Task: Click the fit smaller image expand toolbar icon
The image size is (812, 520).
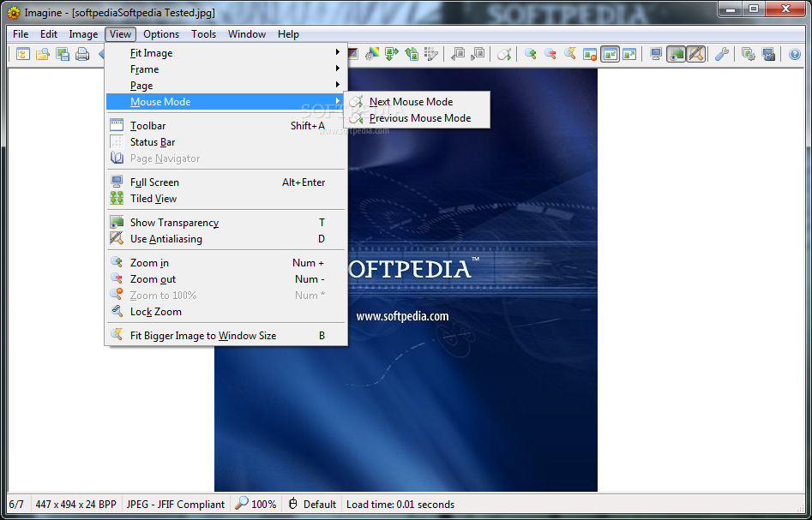Action: tap(629, 54)
